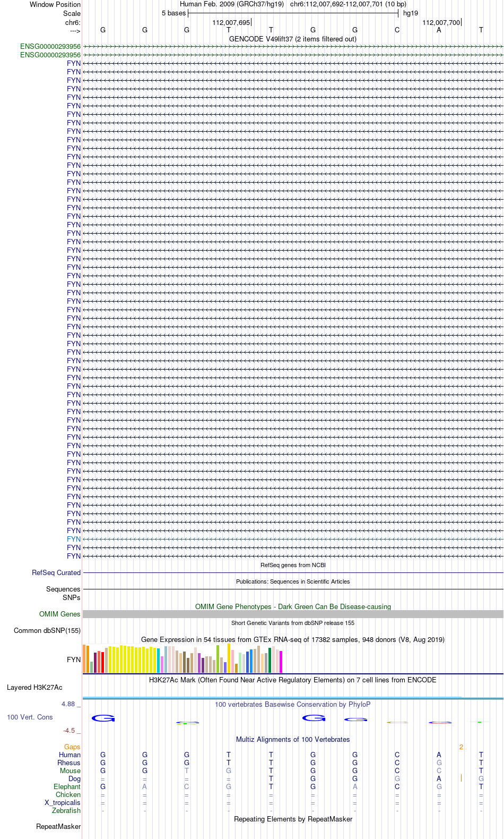Viewport: 504px width, 839px height.
Task: Click the Sequences track label
Action: (x=63, y=589)
